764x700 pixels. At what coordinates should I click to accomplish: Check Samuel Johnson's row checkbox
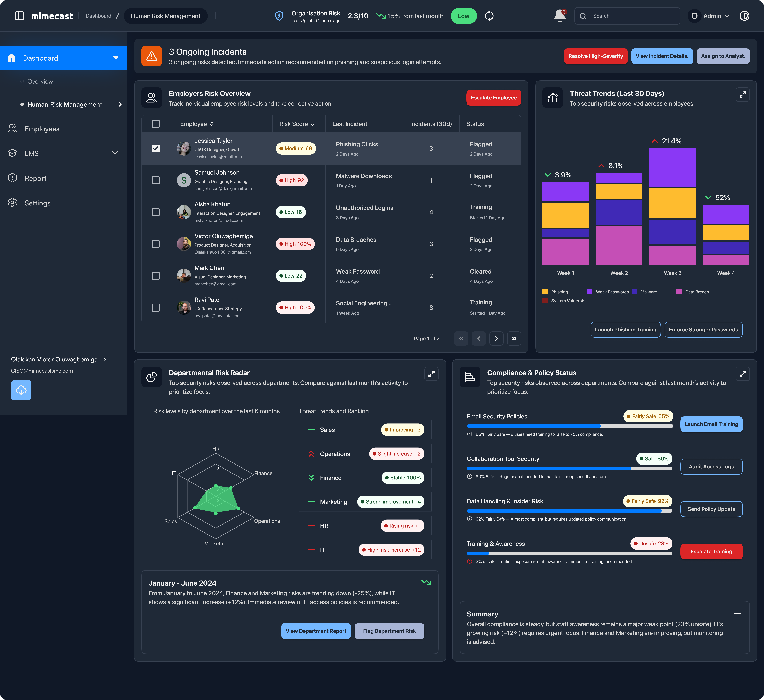[156, 180]
